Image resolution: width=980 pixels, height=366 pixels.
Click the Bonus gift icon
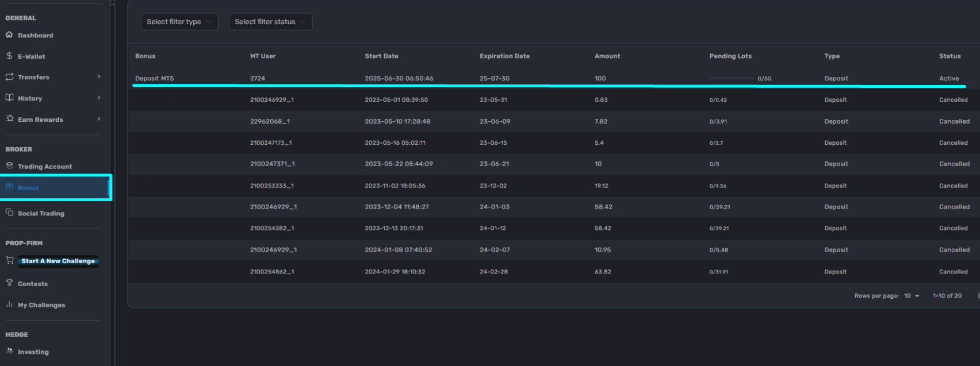[x=9, y=187]
